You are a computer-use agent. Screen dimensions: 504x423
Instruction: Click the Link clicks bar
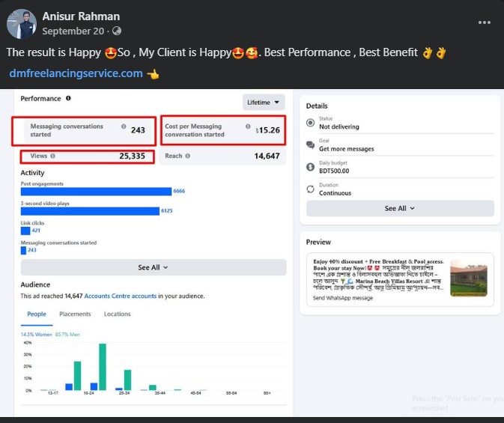[x=25, y=231]
